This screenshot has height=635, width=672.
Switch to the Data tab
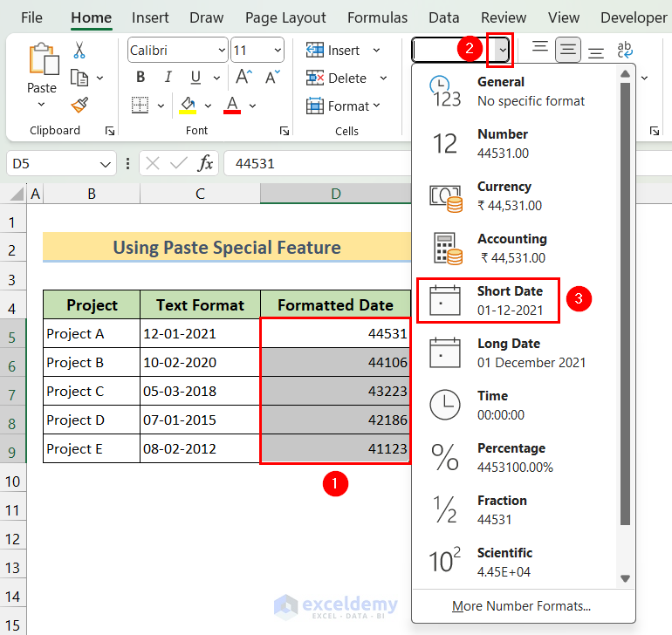pos(444,17)
